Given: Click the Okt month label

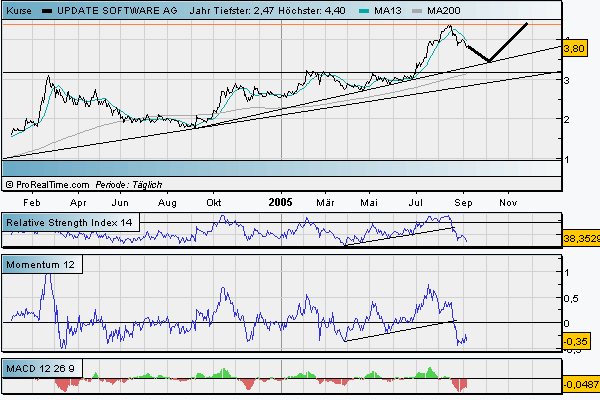Looking at the screenshot, I should click(214, 202).
